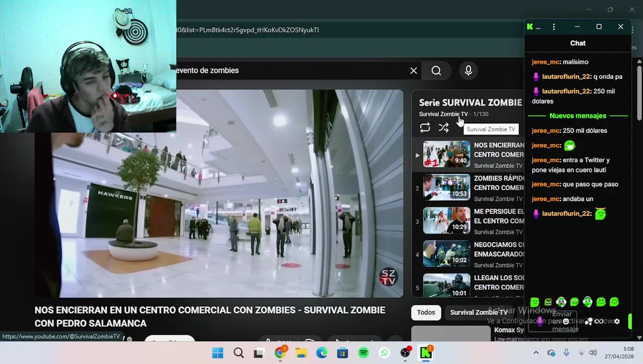The height and width of the screenshot is (364, 643).
Task: Insert the angry green square emote
Action: coord(548,302)
